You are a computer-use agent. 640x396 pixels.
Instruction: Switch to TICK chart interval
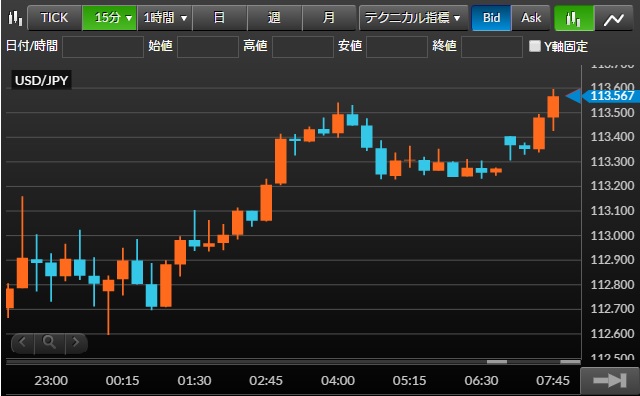click(54, 18)
